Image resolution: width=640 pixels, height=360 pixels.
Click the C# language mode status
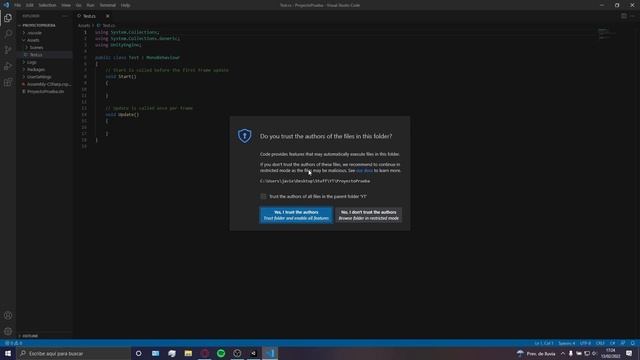click(613, 343)
